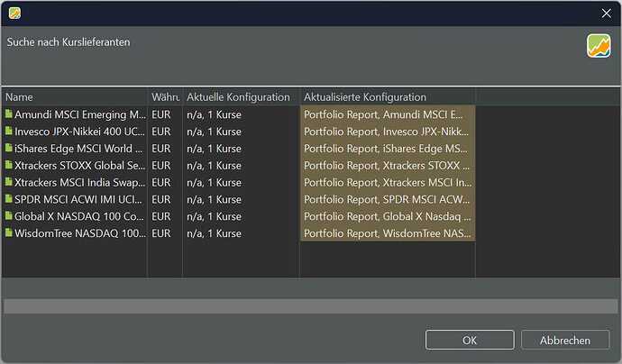622x364 pixels.
Task: Select the Global X NASDAQ 100 Co... name
Action: pyautogui.click(x=79, y=217)
